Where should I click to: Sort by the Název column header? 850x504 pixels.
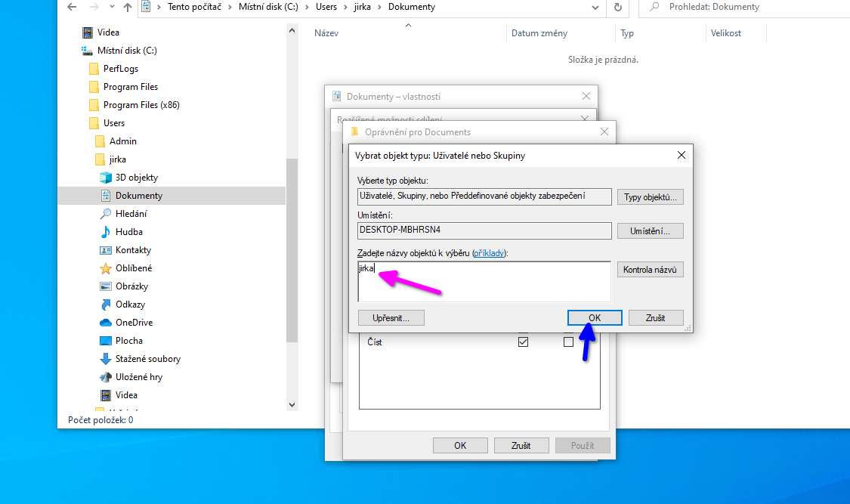(x=326, y=33)
